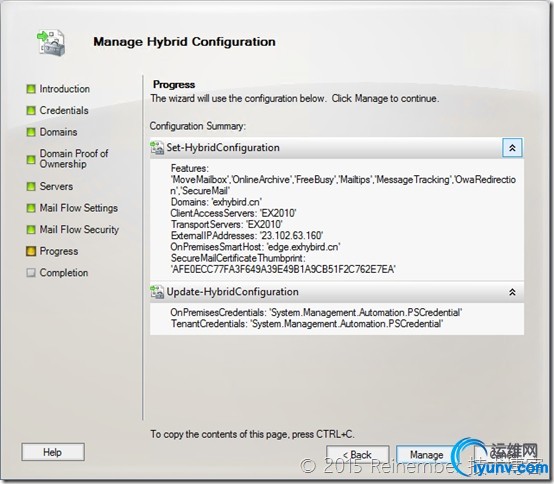
Task: Click the Mail Flow Settings step indicator
Action: tap(31, 208)
